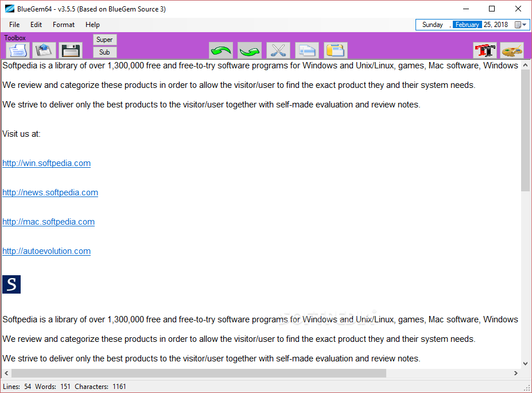Click first 'We strive to deliver' paragraph
This screenshot has height=393, width=532.
click(211, 104)
